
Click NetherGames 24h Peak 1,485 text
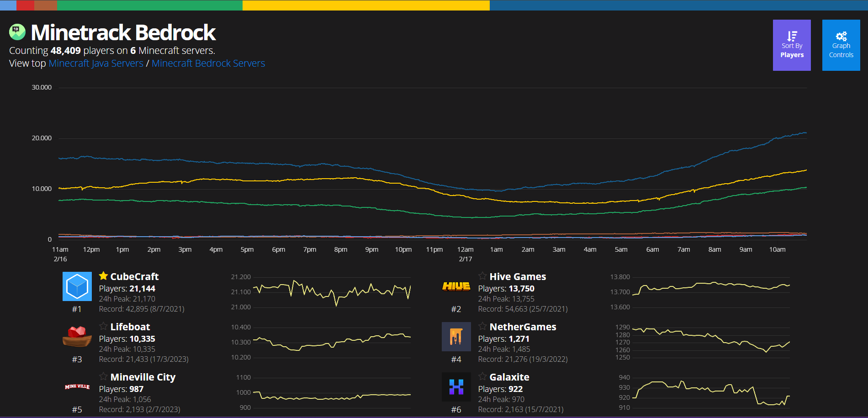coord(504,349)
